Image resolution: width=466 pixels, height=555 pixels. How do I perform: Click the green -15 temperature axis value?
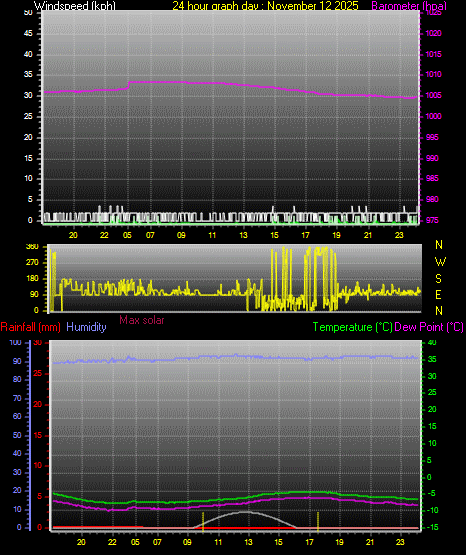tap(432, 527)
